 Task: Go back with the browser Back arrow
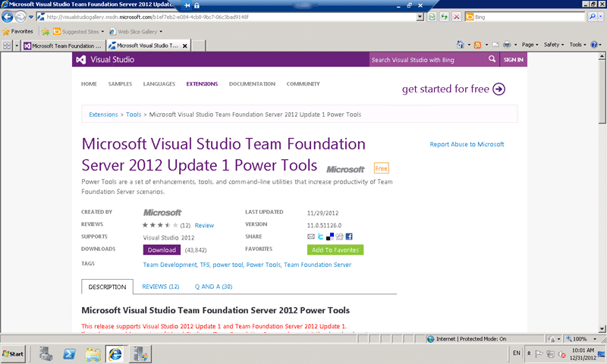(8, 17)
